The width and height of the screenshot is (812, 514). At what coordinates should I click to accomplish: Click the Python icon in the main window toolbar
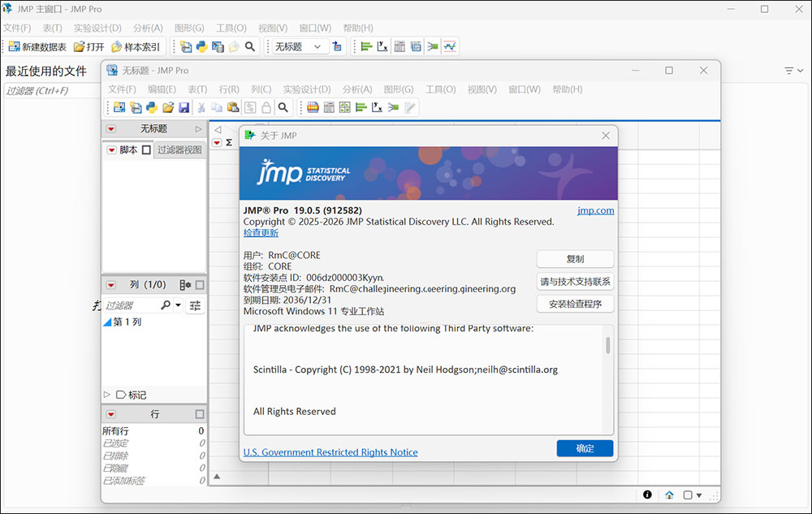click(x=202, y=46)
